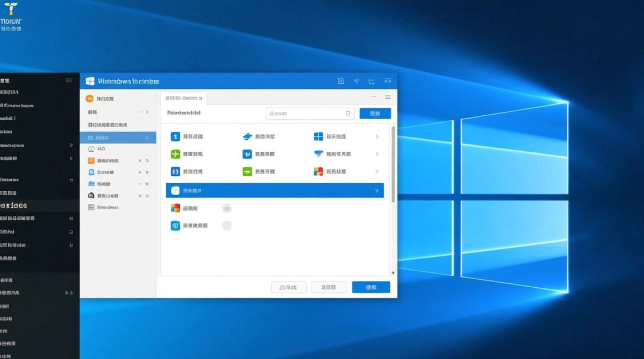Open the hamburger menu near the tab bar
Screen dimensions: 644x359
click(388, 97)
